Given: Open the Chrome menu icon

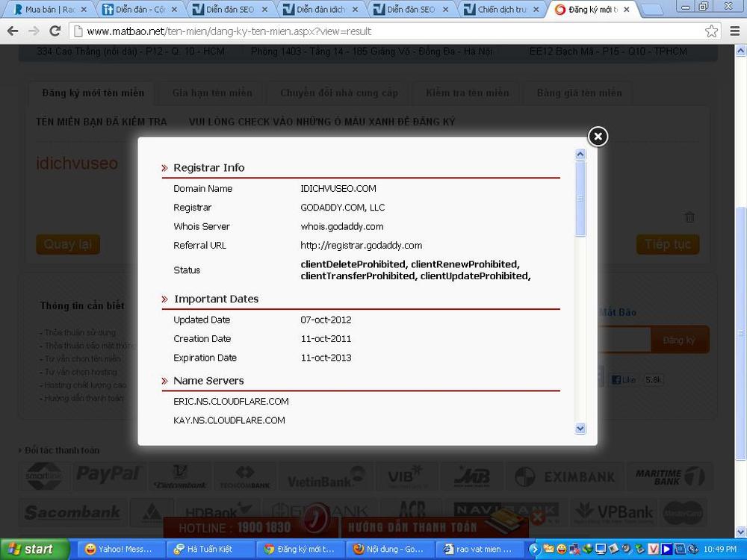Looking at the screenshot, I should pyautogui.click(x=735, y=31).
